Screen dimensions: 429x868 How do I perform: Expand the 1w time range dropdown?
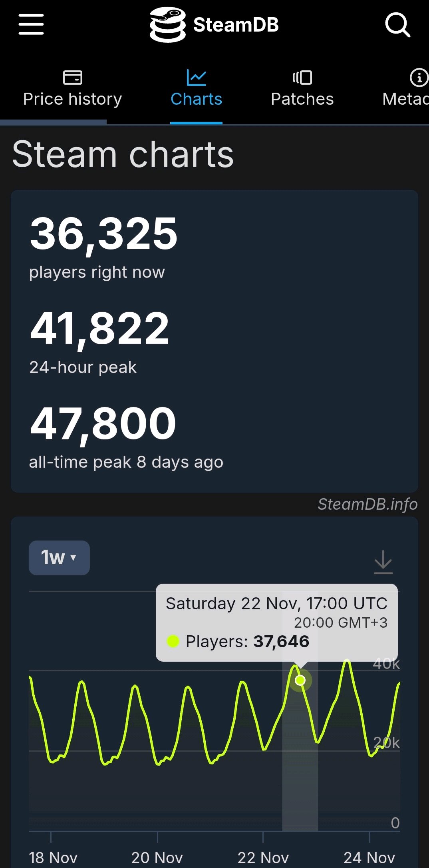click(x=59, y=558)
